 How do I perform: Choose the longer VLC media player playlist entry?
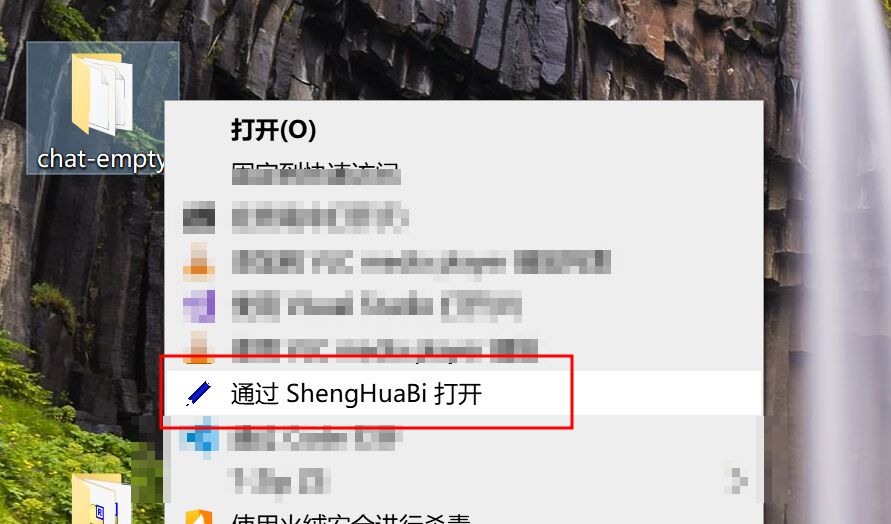[x=421, y=262]
